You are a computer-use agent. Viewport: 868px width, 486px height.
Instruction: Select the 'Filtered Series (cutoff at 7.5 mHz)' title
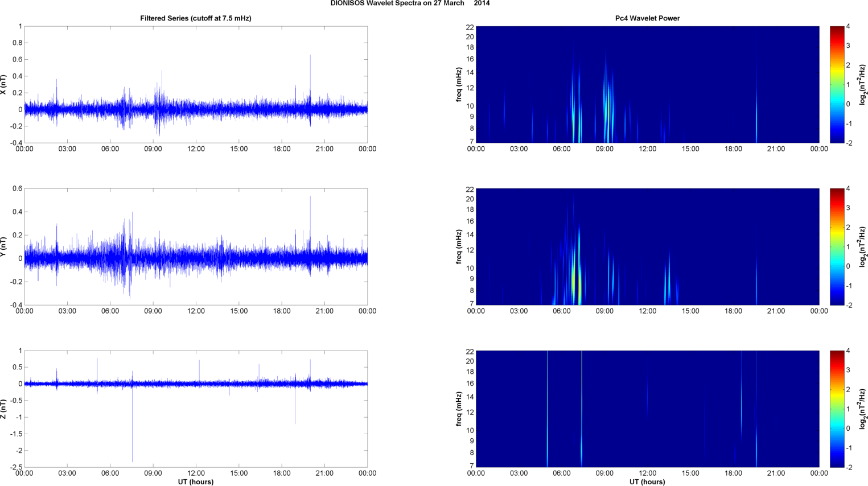pos(196,18)
